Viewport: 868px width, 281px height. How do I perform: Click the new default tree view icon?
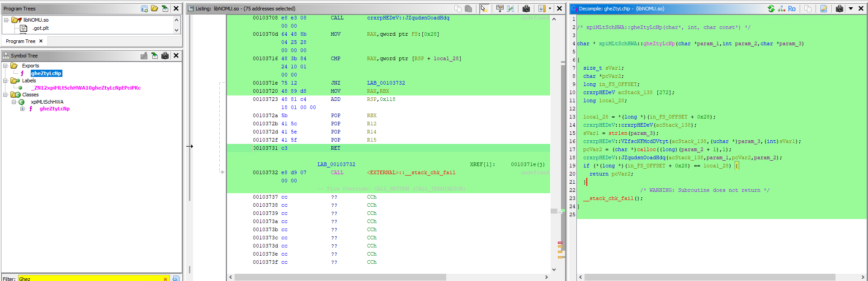144,9
